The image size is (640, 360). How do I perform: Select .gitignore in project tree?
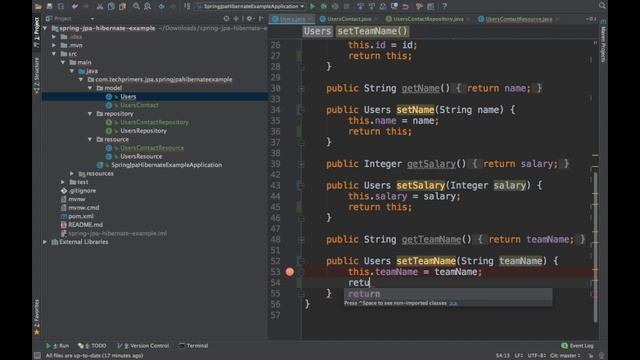82,191
